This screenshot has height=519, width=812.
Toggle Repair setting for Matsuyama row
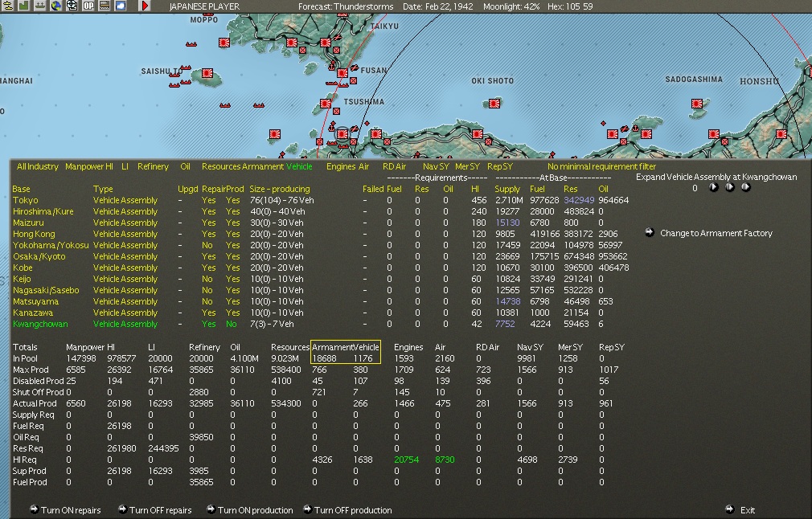pyautogui.click(x=208, y=301)
